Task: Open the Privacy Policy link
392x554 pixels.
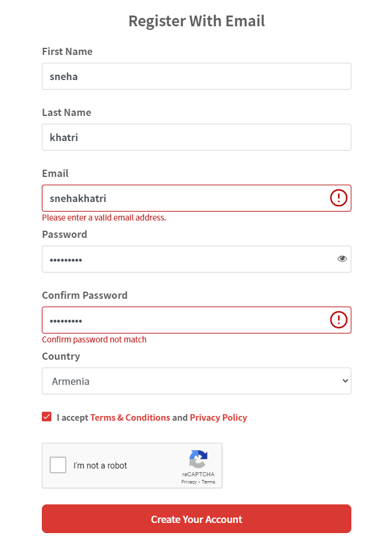Action: click(218, 417)
